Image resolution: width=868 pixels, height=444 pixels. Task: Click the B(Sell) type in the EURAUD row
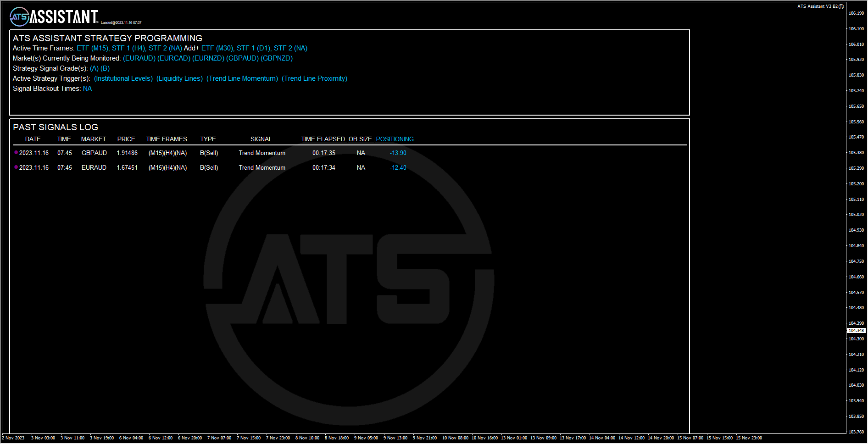(209, 167)
